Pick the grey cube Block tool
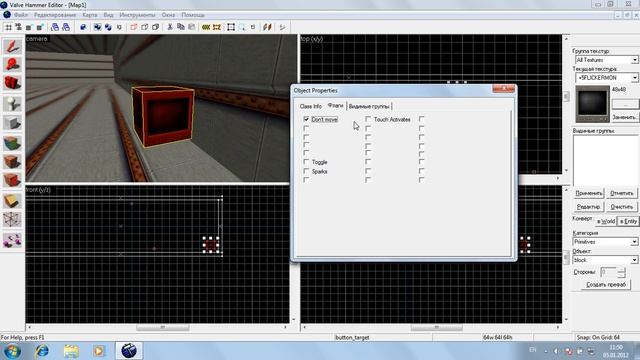This screenshot has height=360, width=640. (12, 122)
